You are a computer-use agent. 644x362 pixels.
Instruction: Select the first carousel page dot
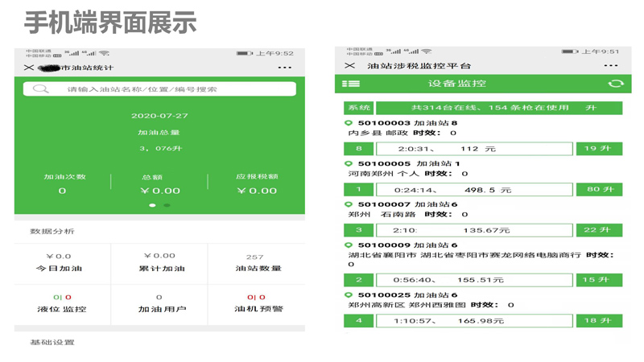tap(152, 206)
